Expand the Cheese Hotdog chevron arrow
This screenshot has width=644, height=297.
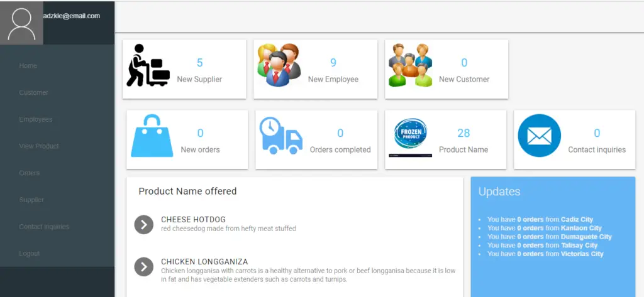(x=144, y=224)
